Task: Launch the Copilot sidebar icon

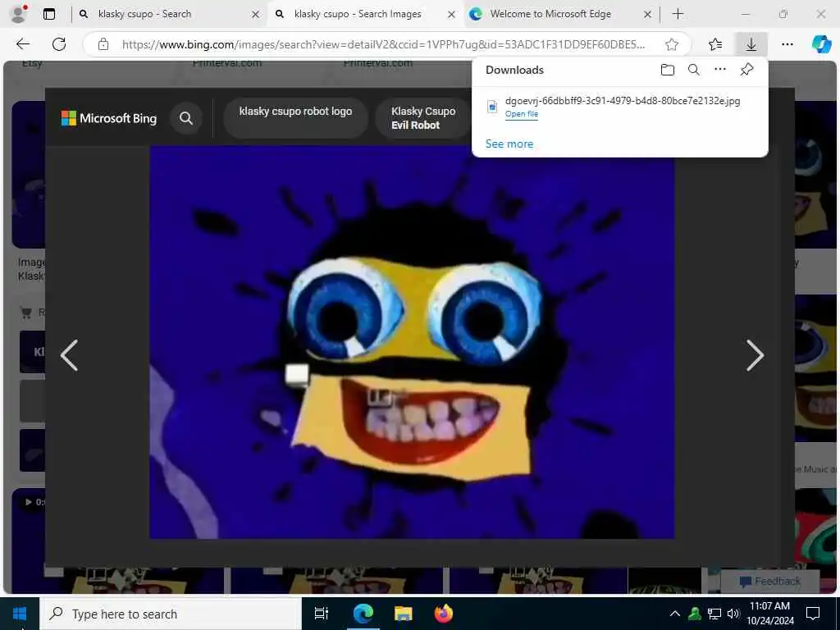Action: click(821, 44)
